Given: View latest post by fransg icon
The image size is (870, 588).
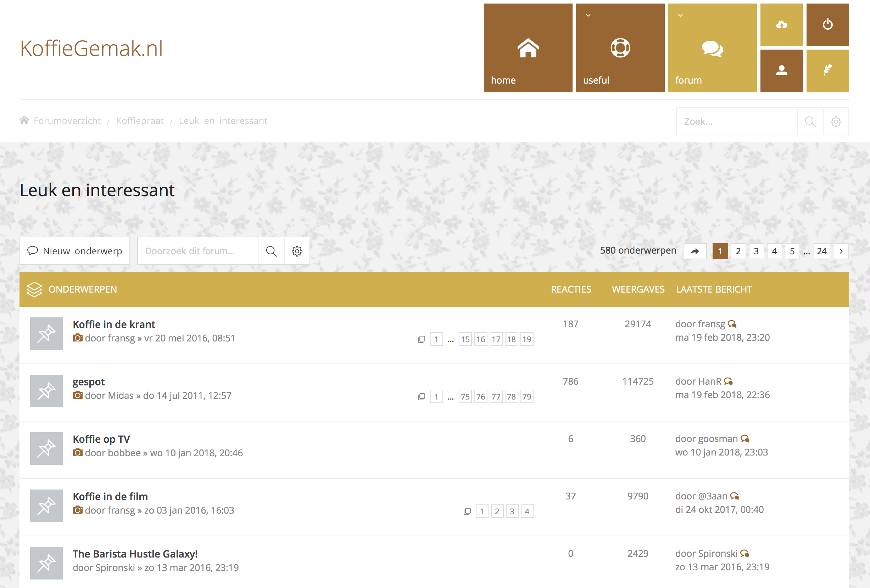Looking at the screenshot, I should coord(732,324).
